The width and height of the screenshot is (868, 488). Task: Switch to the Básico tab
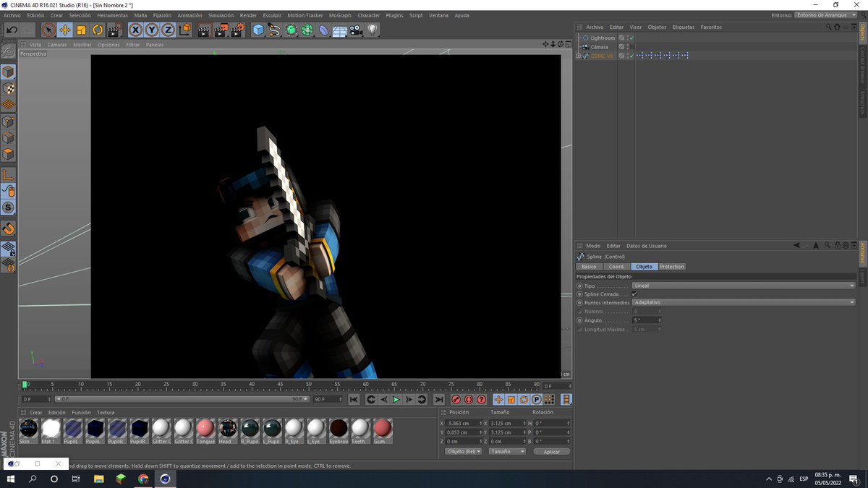pyautogui.click(x=589, y=267)
